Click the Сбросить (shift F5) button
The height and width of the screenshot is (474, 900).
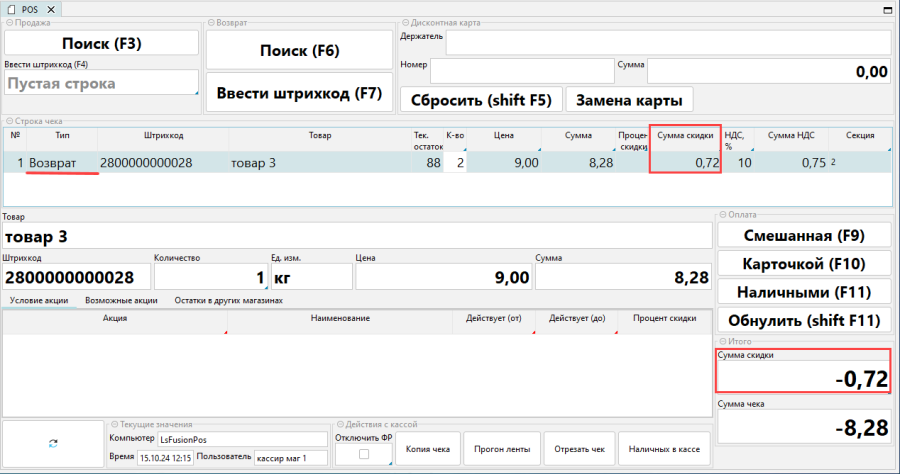480,100
